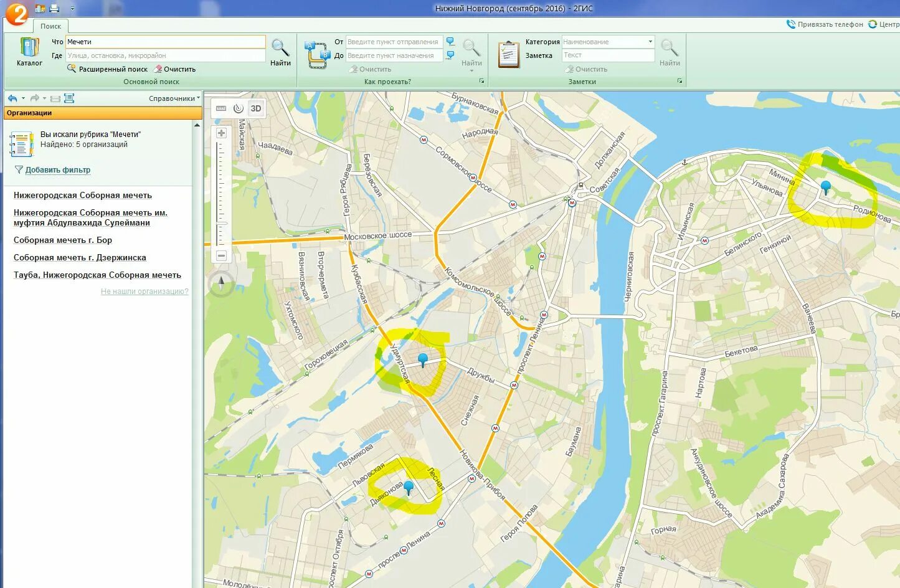900x588 pixels.
Task: Click the Центр refresh icon button
Action: [873, 24]
